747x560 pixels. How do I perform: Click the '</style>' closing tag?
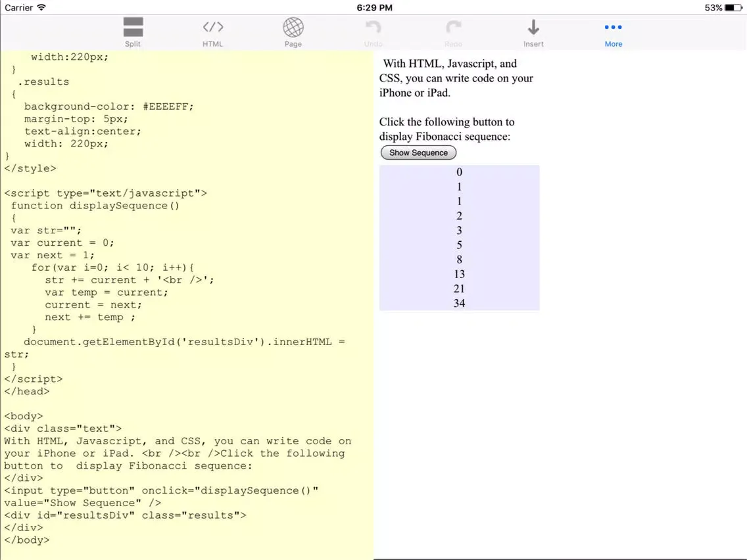tap(30, 168)
